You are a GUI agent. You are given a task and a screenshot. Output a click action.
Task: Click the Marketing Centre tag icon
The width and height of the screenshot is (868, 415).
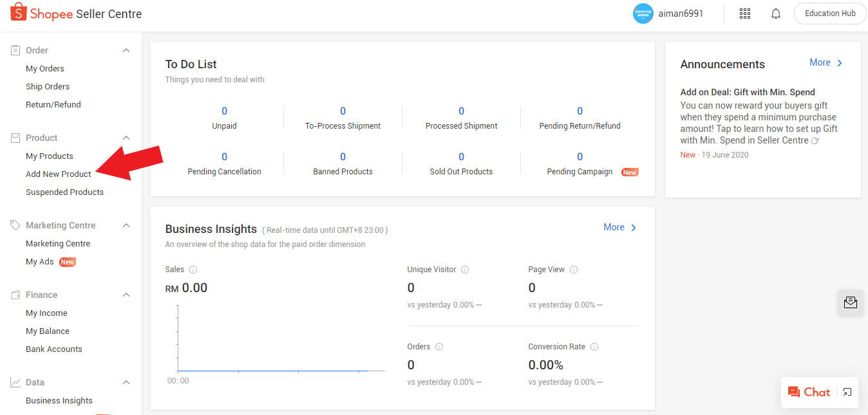[15, 225]
